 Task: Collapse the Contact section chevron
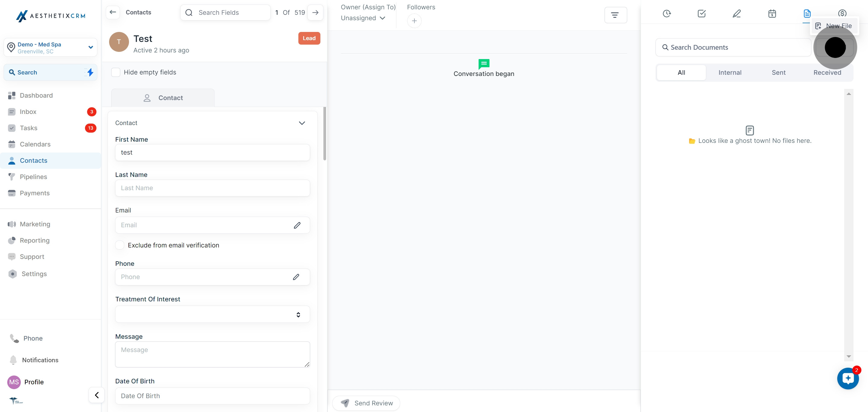point(302,123)
